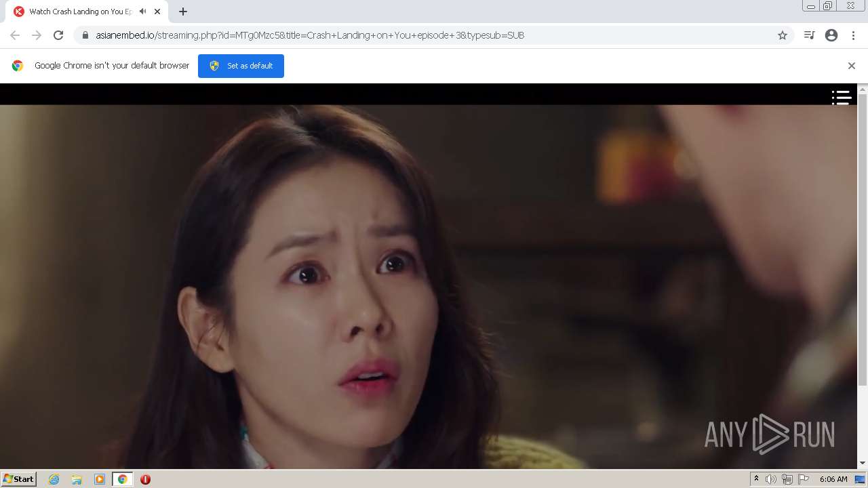Open the system volume speaker icon
Image resolution: width=868 pixels, height=488 pixels.
click(x=771, y=479)
